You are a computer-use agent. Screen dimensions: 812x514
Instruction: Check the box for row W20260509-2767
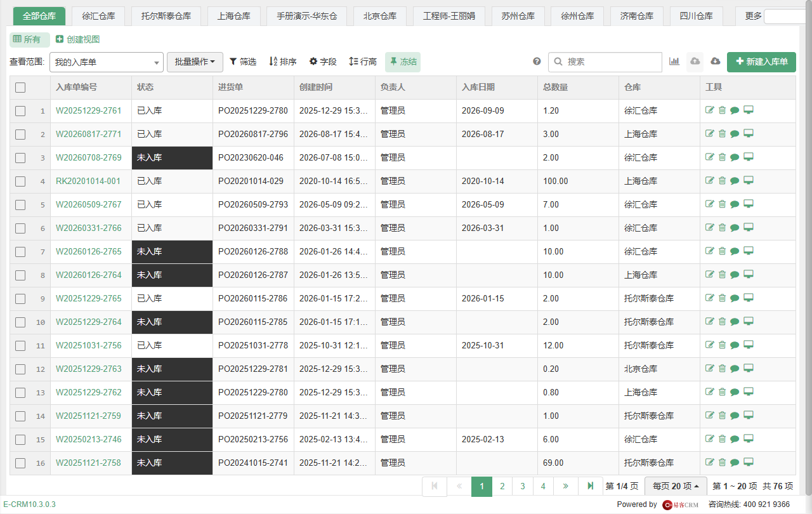20,205
